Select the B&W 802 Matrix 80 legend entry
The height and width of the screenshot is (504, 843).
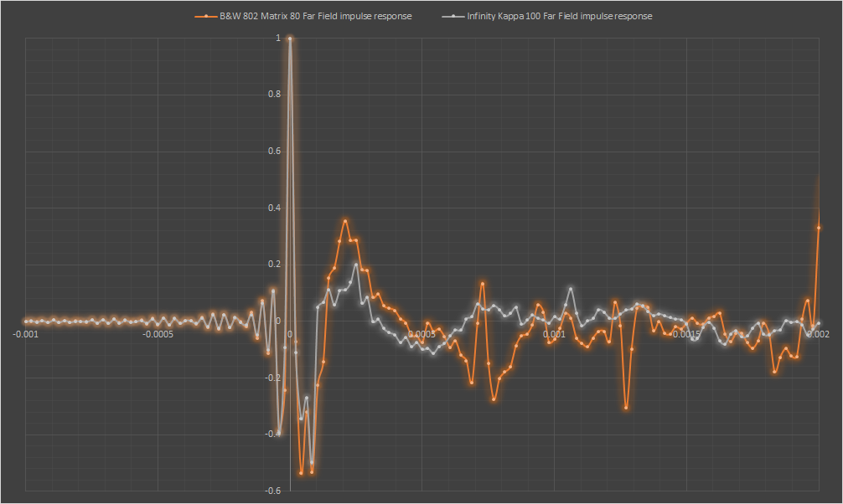tap(303, 16)
